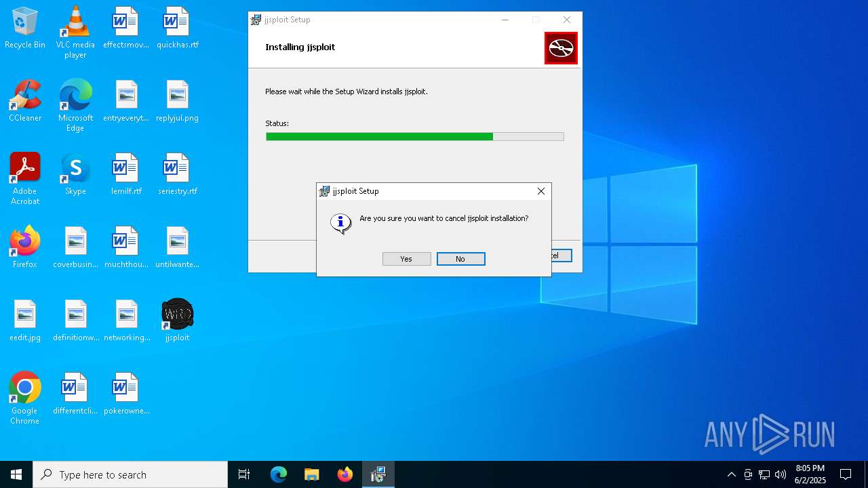
Task: Close the cancel confirmation dialog
Action: click(540, 191)
